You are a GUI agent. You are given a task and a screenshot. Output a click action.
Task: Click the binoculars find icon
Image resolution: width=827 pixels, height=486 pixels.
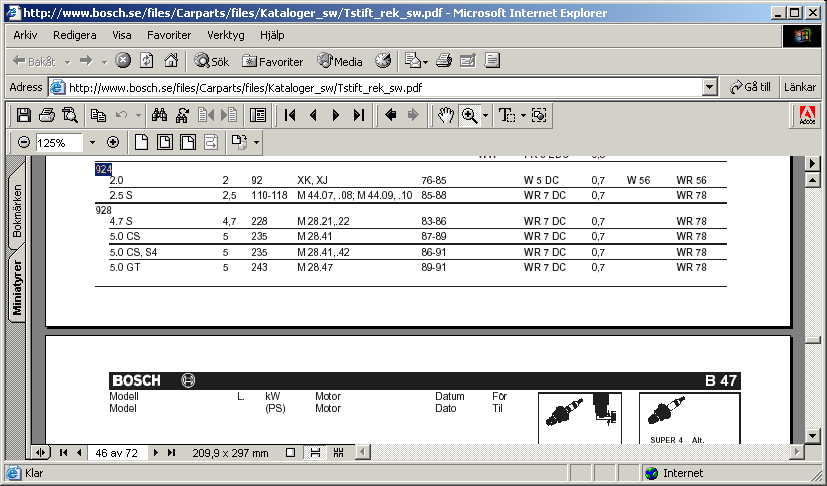point(159,115)
